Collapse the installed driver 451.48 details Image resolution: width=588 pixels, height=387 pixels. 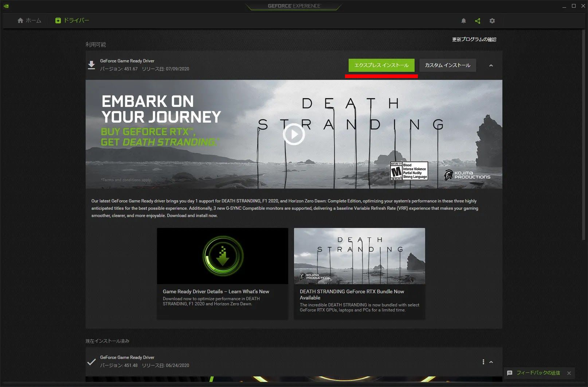tap(491, 362)
